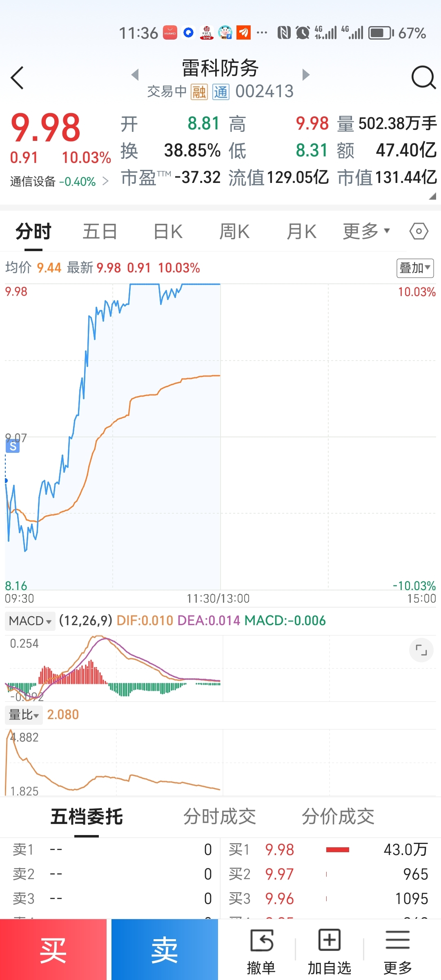
Task: Open the 叠加 overlay dropdown
Action: [415, 268]
